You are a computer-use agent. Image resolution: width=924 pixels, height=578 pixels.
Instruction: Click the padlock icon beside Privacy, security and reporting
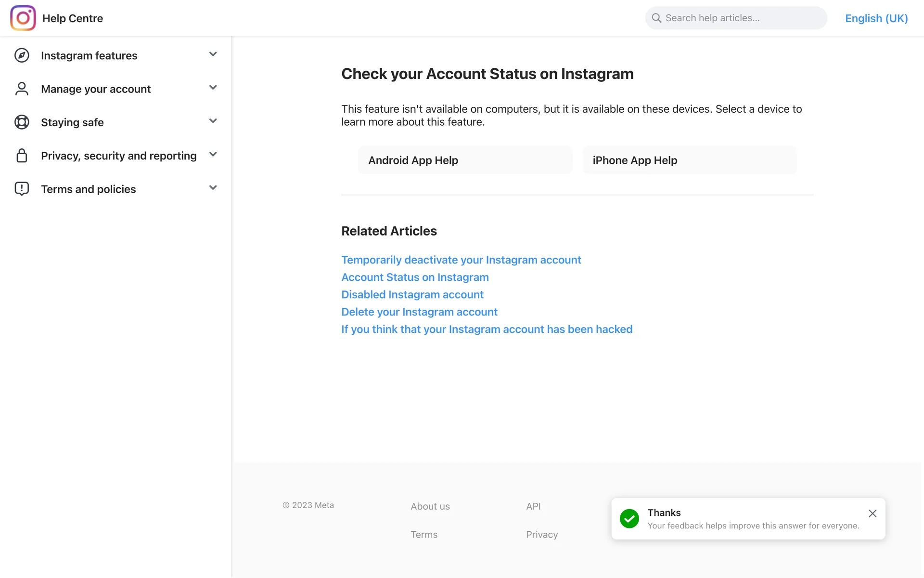pyautogui.click(x=22, y=156)
